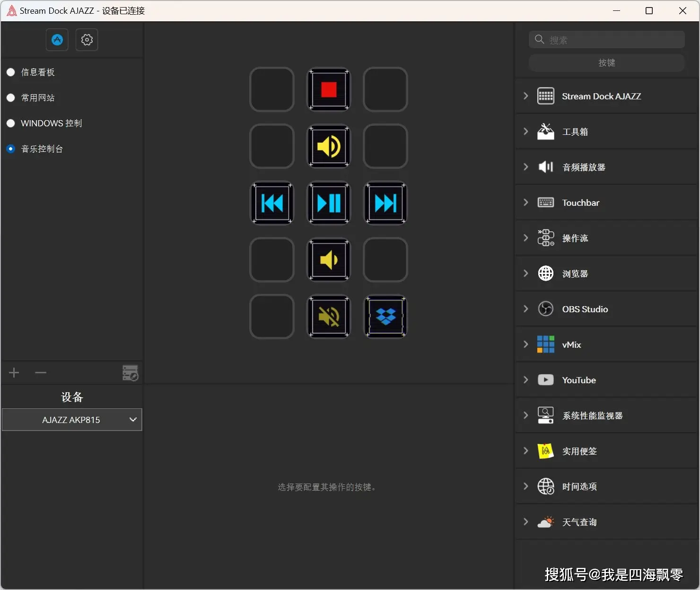700x590 pixels.
Task: Select the empty key left of volume down
Action: pyautogui.click(x=272, y=260)
